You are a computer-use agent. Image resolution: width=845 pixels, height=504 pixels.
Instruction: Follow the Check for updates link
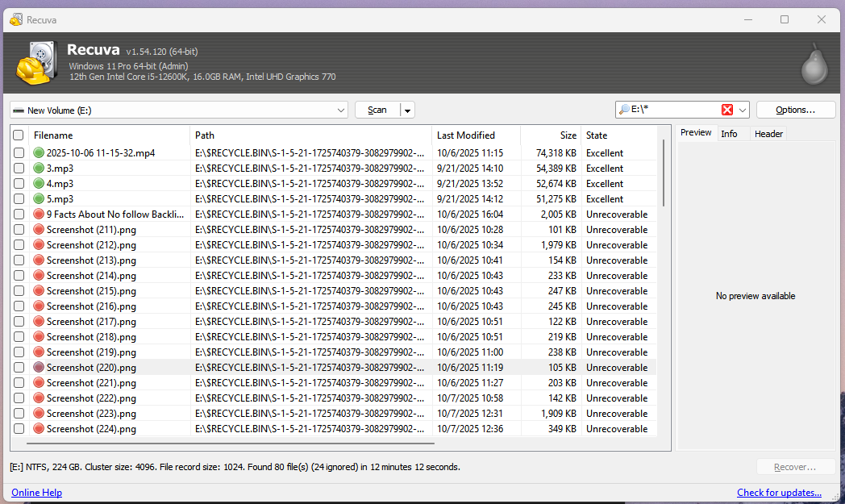779,492
